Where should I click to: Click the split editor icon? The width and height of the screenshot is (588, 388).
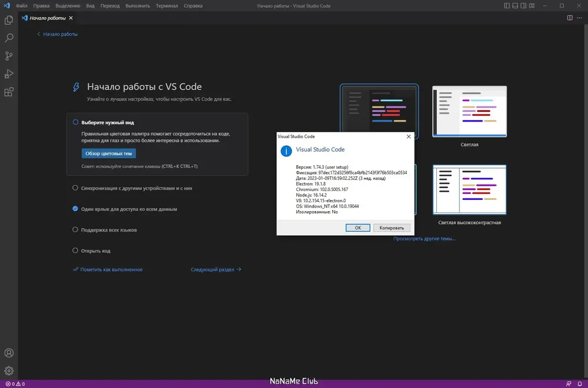point(570,18)
